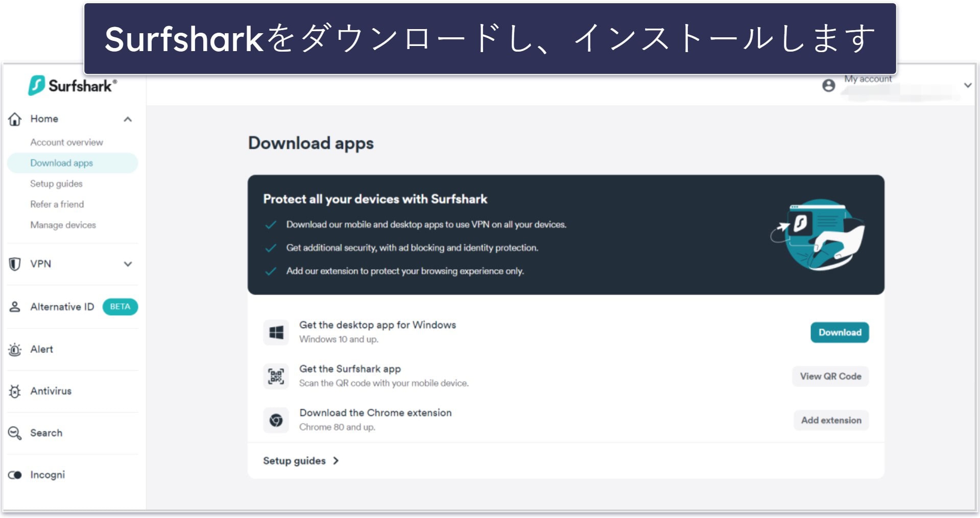Click 'Windows 10 and up.' text
This screenshot has width=980, height=518.
tap(339, 339)
